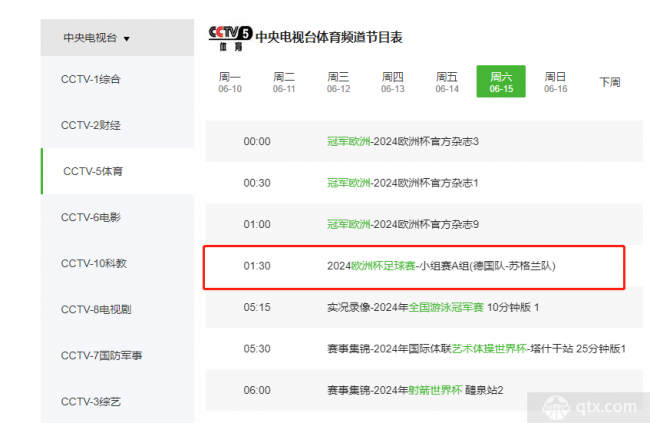Open the 全国游泳冠军赛 link
Image resolution: width=650 pixels, height=423 pixels.
(x=446, y=307)
